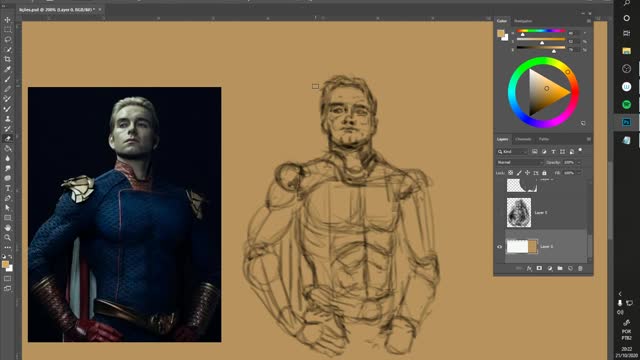Open the Opacity slider dropdown arrow
Screen dimensions: 640x360
(x=579, y=162)
